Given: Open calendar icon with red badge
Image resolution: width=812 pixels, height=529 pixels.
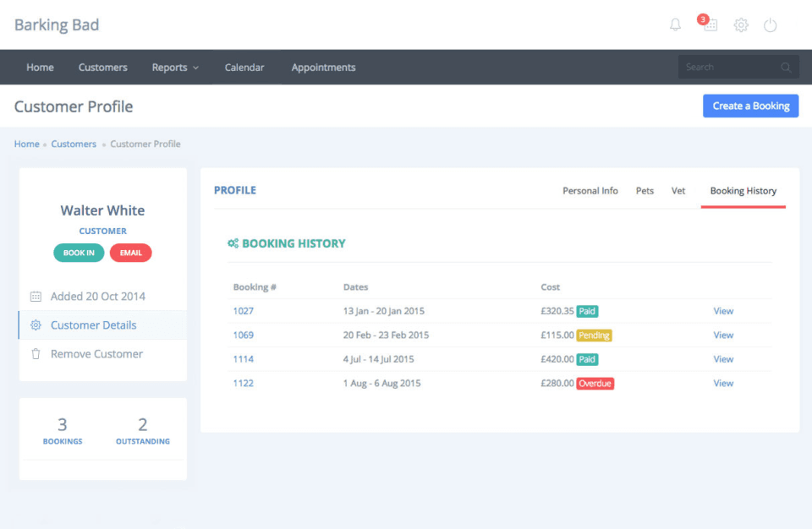Looking at the screenshot, I should 709,24.
